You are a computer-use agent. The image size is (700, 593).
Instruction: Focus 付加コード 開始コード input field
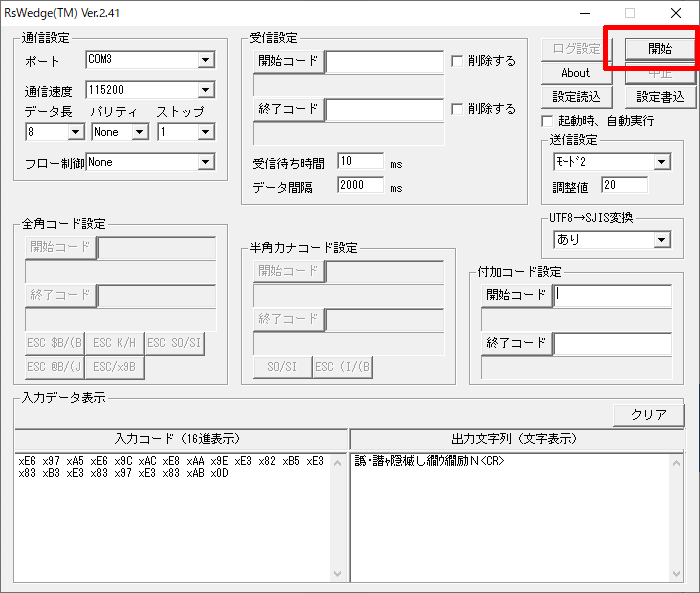tap(613, 296)
